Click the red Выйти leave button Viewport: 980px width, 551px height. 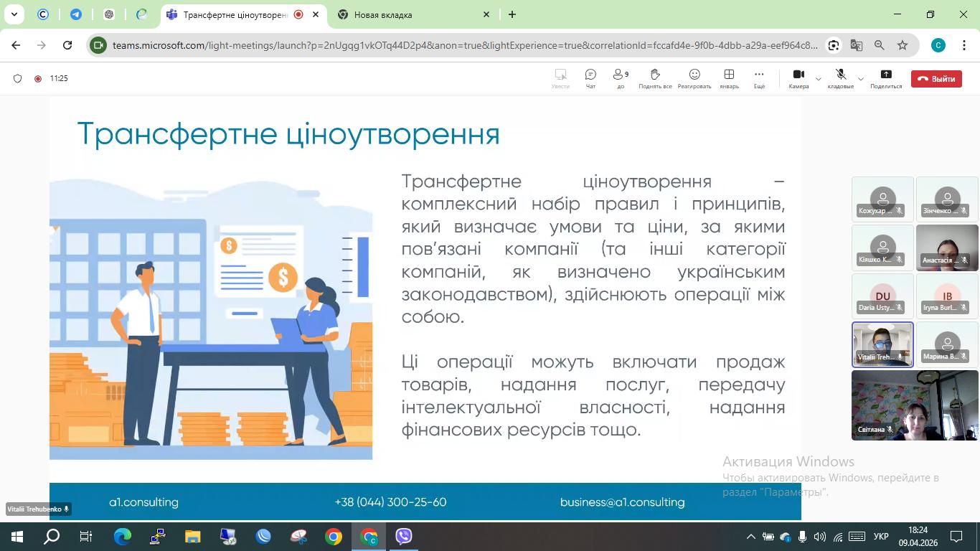pyautogui.click(x=936, y=79)
